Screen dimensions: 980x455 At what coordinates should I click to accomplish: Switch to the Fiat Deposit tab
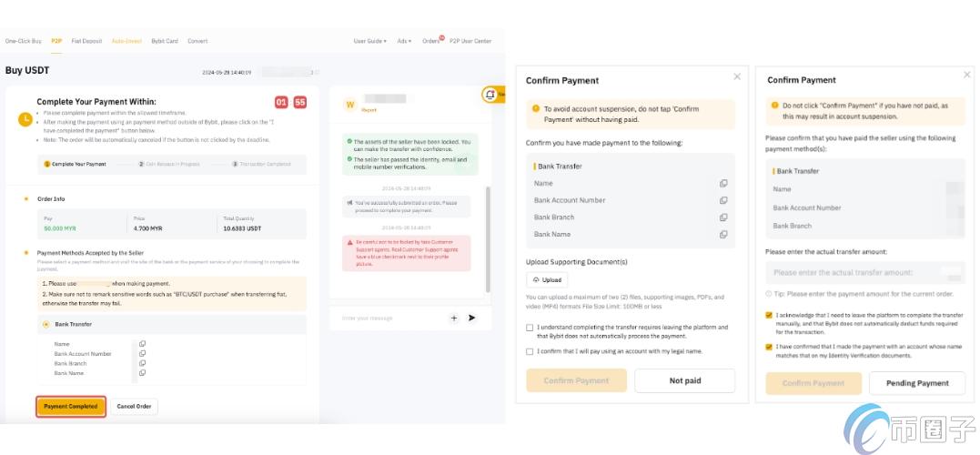pos(86,41)
